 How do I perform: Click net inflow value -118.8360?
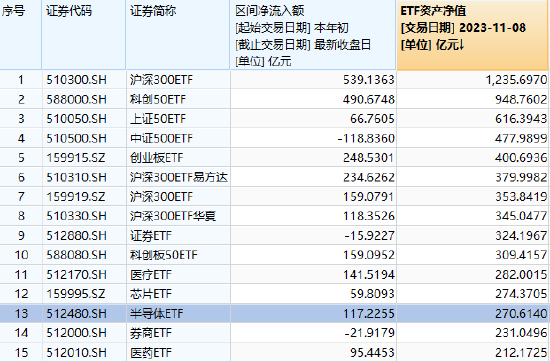pyautogui.click(x=366, y=139)
